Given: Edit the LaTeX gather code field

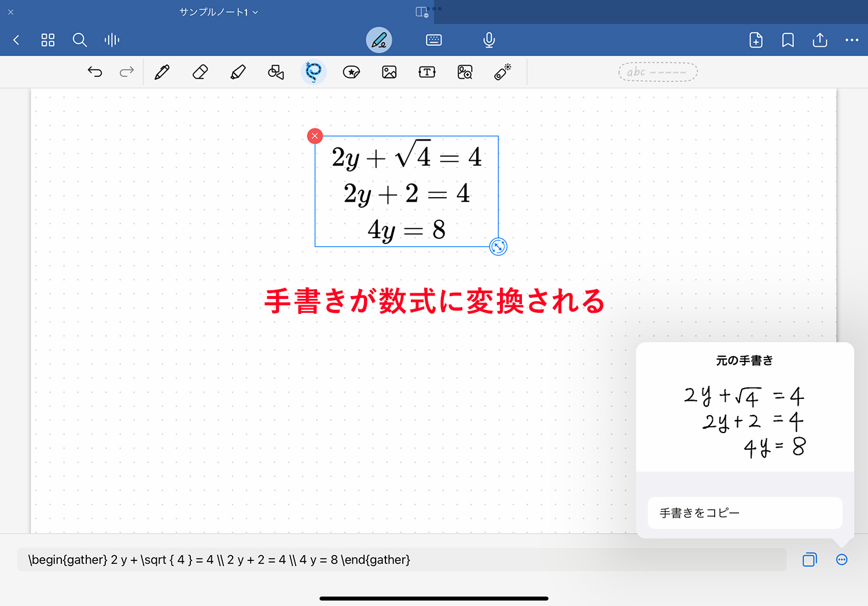Looking at the screenshot, I should (402, 560).
